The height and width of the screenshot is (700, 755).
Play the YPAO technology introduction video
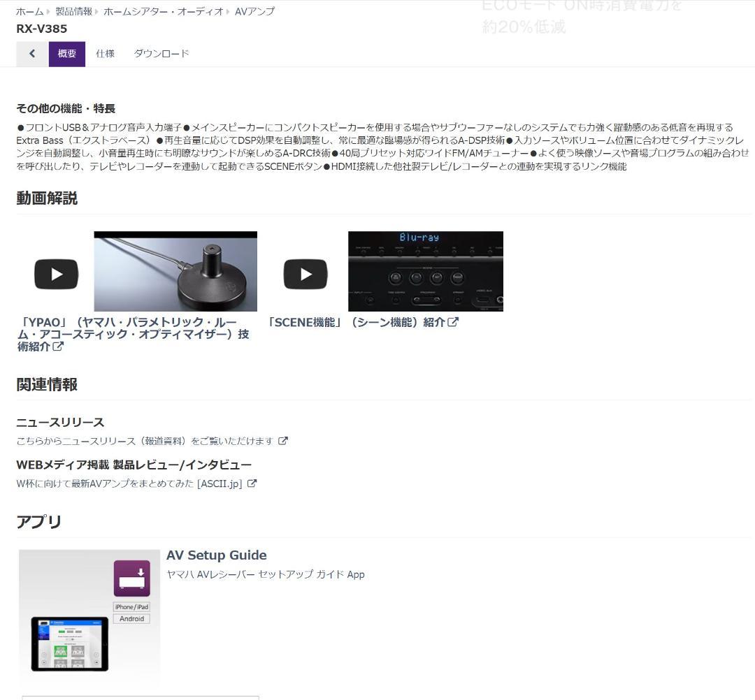(x=56, y=273)
